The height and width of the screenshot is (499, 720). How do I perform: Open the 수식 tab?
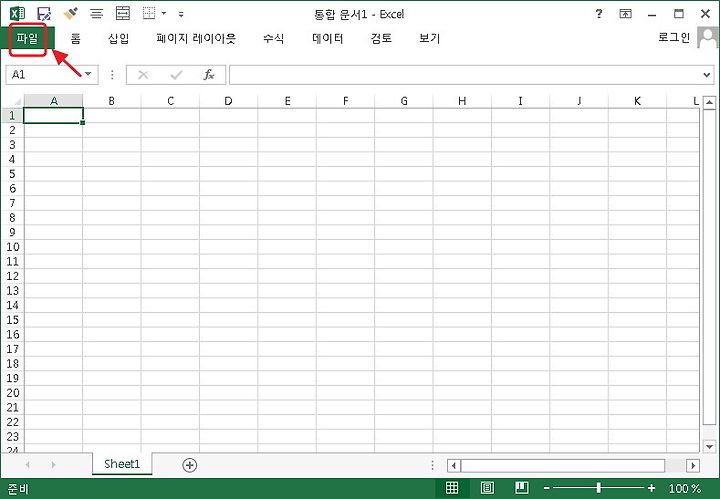274,39
